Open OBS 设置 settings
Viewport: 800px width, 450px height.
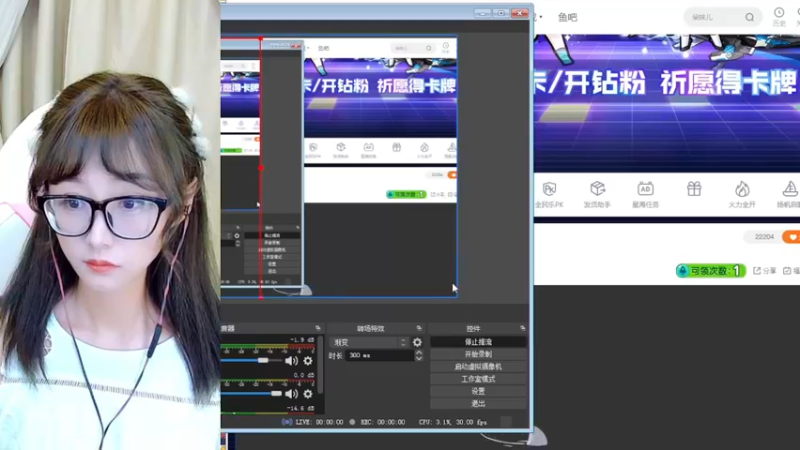point(478,391)
